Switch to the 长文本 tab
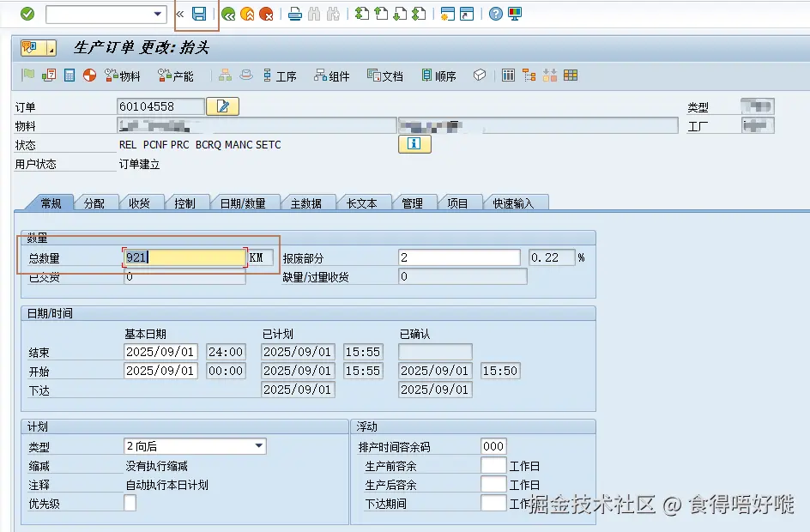Viewport: 810px width, 532px height. 361,203
